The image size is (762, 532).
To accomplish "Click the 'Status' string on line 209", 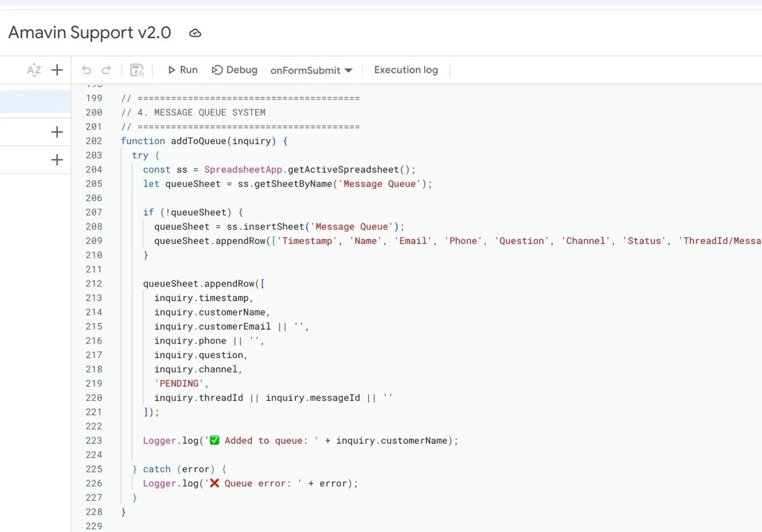I will pyautogui.click(x=645, y=241).
